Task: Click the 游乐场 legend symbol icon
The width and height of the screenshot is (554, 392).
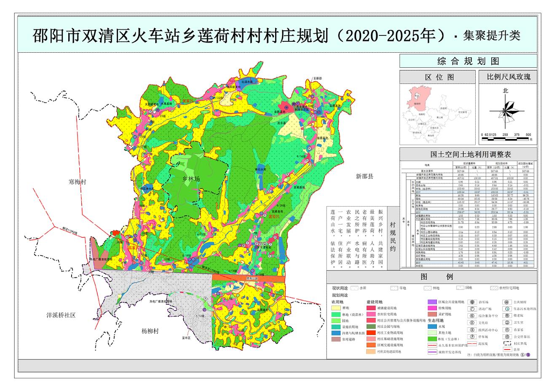Action: [472, 302]
